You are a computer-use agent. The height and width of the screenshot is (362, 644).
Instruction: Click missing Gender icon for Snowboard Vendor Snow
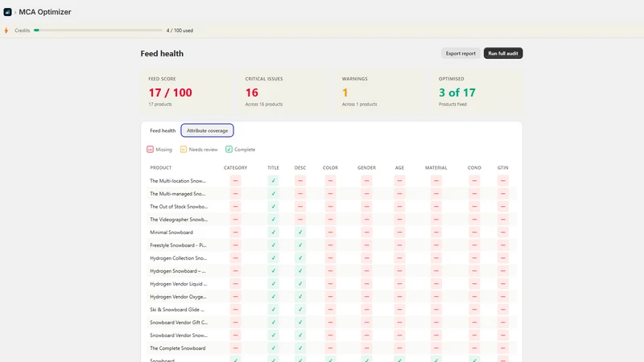point(367,335)
